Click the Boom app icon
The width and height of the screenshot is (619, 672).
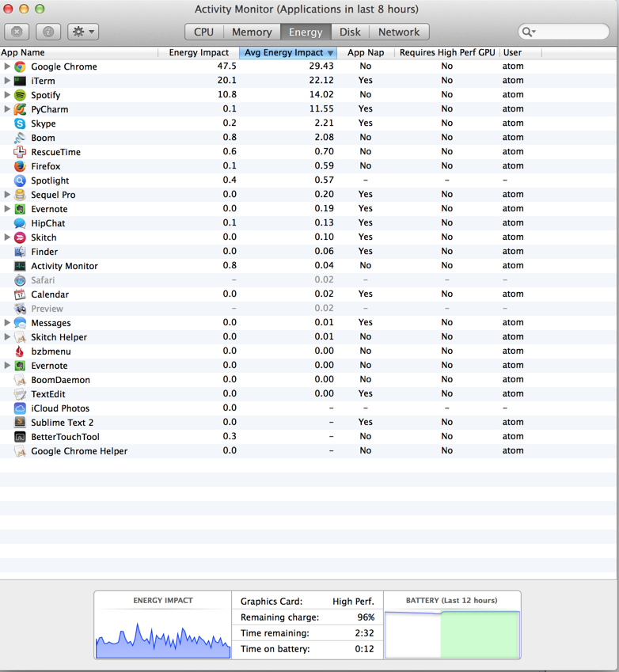pos(20,138)
